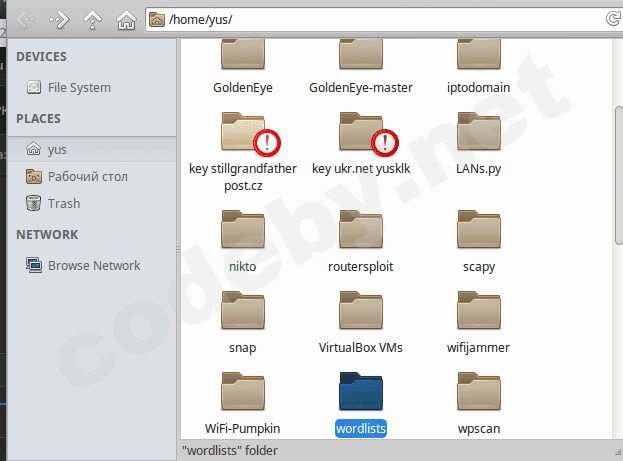Navigate to the parent folder with the up arrow

(x=92, y=19)
